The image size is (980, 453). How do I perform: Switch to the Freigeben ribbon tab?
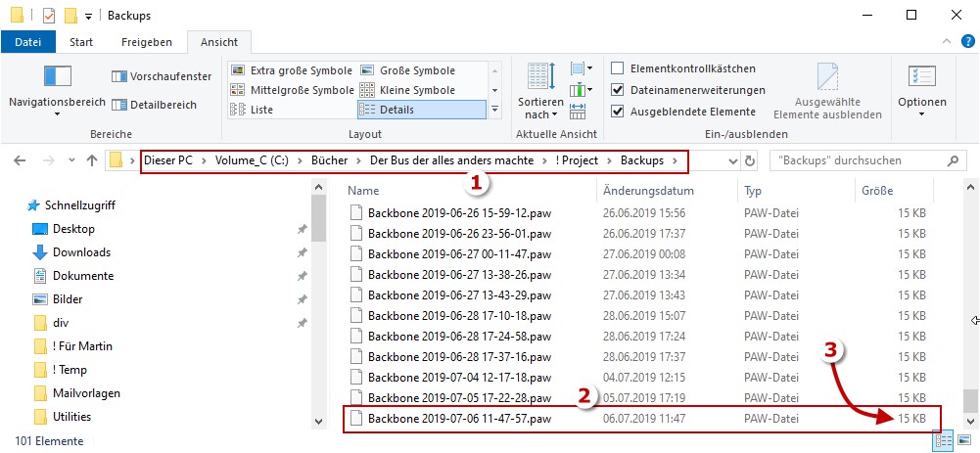tap(147, 42)
